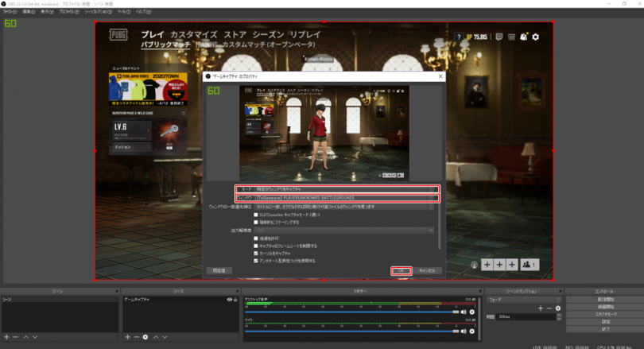Image resolution: width=644 pixels, height=349 pixels.
Task: Add a new scene with the plus icon
Action: [x=6, y=337]
